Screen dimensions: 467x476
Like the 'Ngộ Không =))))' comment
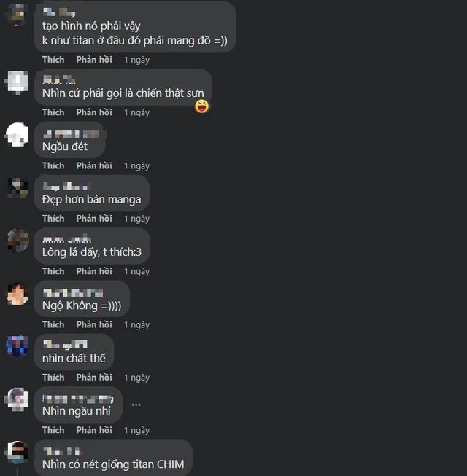53,324
